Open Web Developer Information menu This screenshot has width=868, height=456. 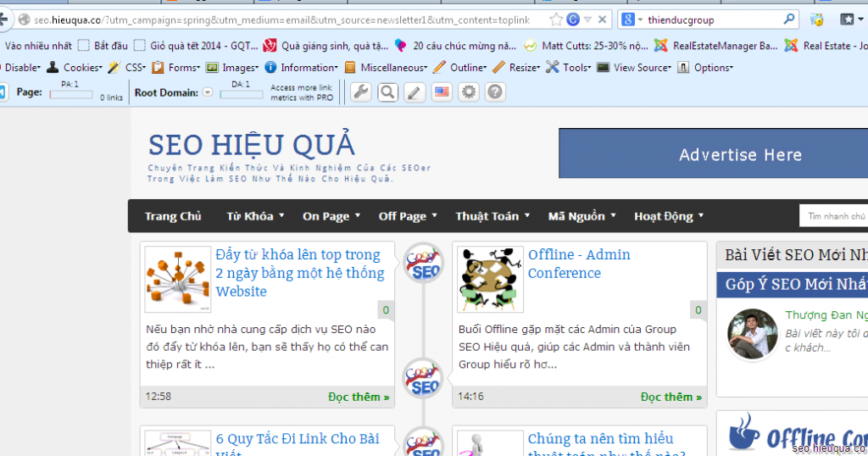[x=301, y=68]
